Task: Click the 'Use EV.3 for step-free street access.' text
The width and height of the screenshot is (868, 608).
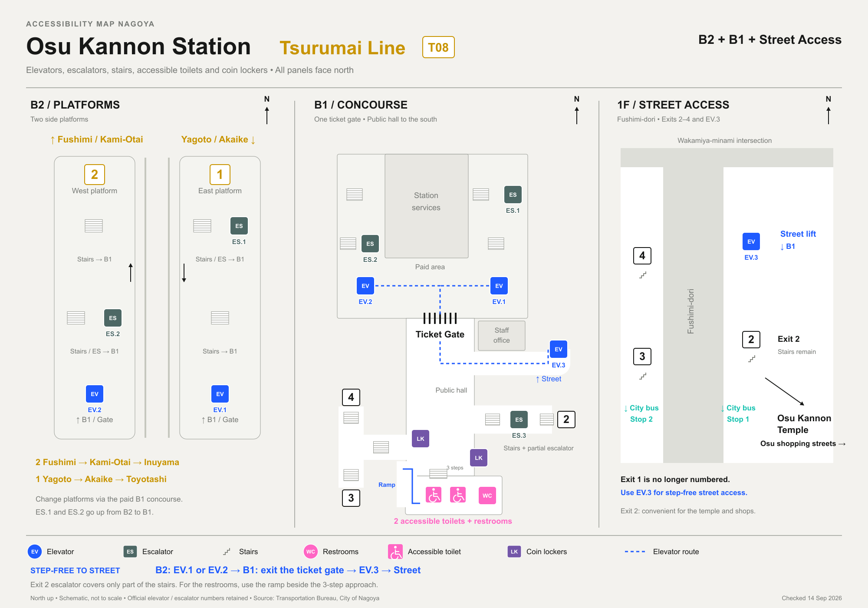Action: [x=684, y=492]
